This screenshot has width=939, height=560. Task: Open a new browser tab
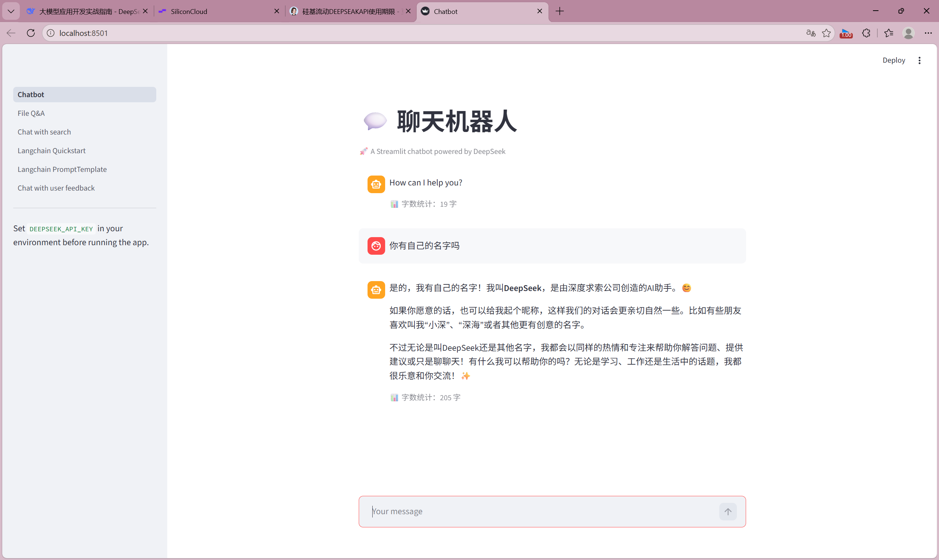pyautogui.click(x=560, y=11)
